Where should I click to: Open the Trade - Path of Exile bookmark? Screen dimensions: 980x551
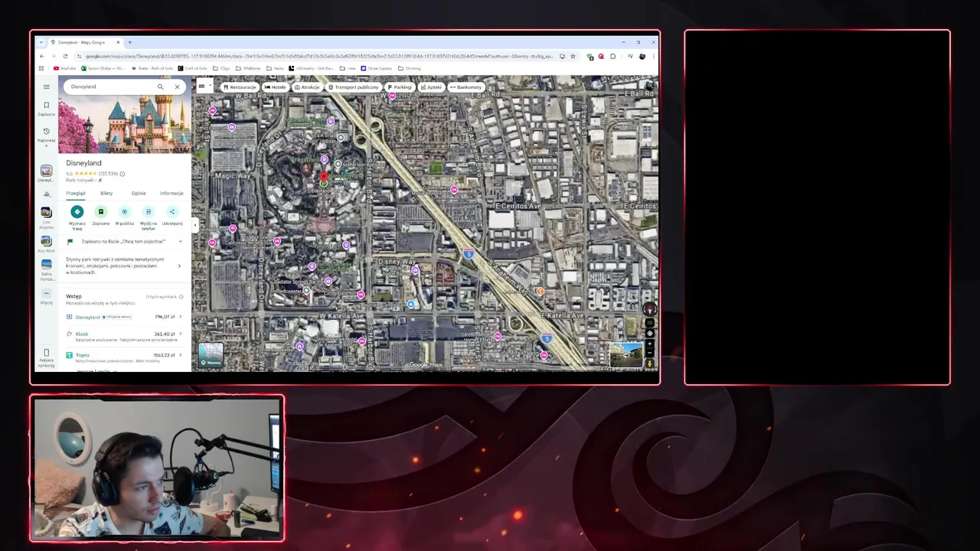(152, 68)
